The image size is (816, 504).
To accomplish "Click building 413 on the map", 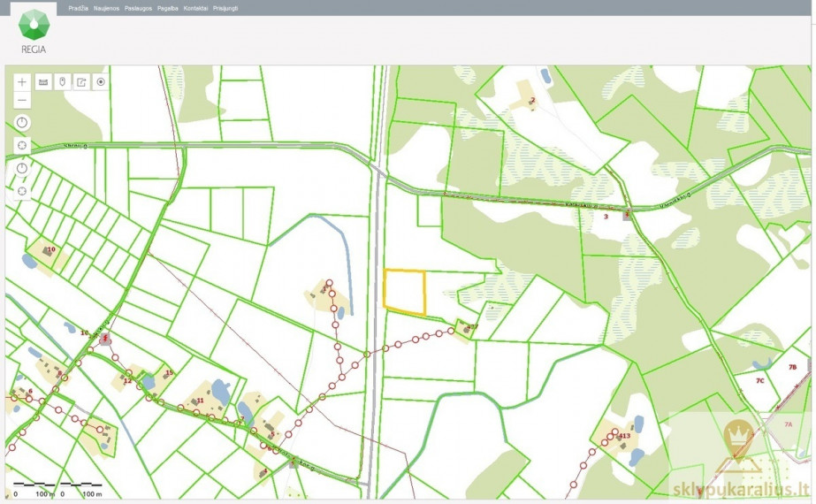I will click(624, 436).
